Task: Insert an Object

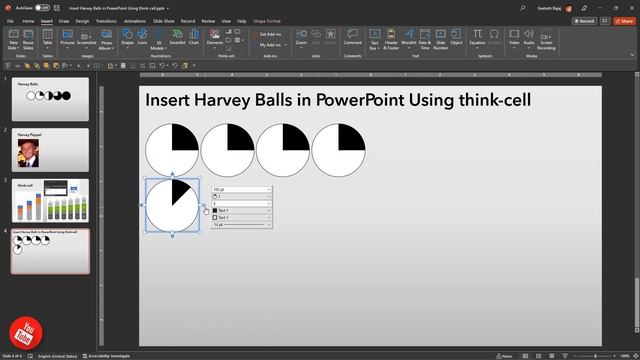Action: tap(456, 38)
